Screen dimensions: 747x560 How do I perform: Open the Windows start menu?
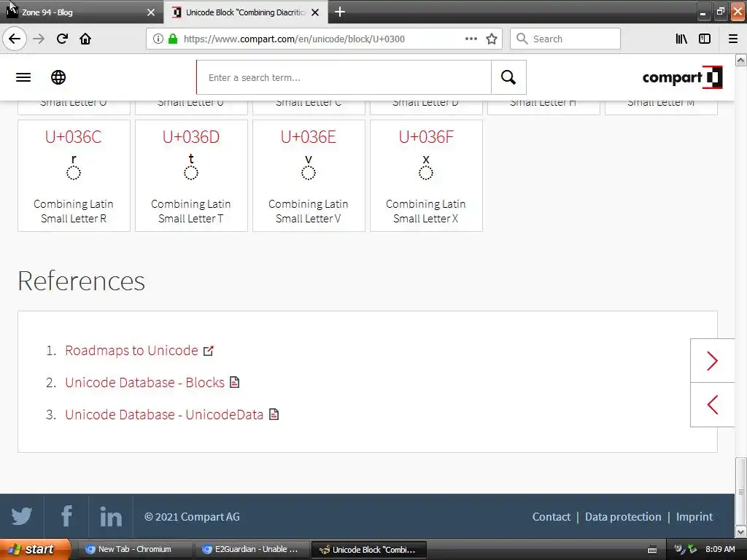(35, 549)
